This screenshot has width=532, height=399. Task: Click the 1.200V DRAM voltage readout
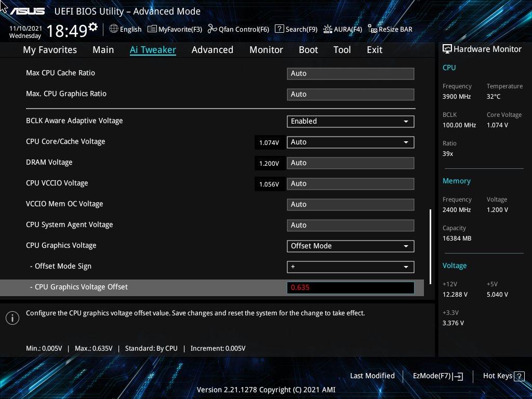(x=269, y=164)
